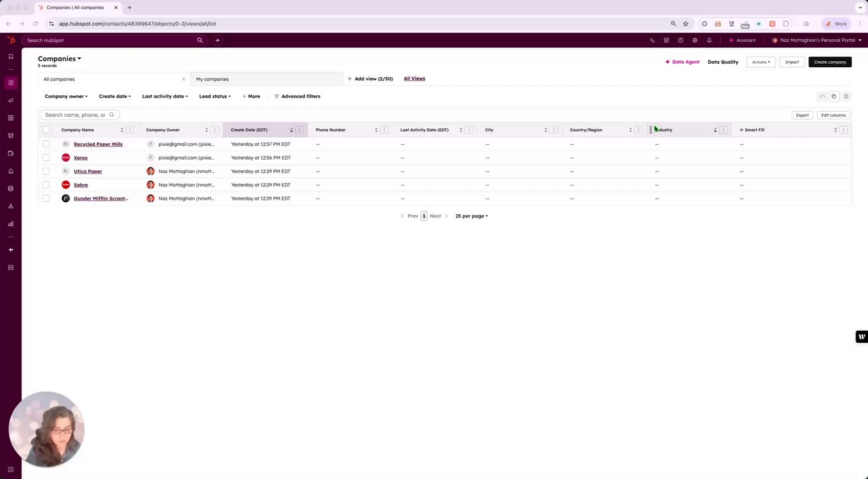The height and width of the screenshot is (479, 868).
Task: Open Company Owner column options menu
Action: click(215, 130)
